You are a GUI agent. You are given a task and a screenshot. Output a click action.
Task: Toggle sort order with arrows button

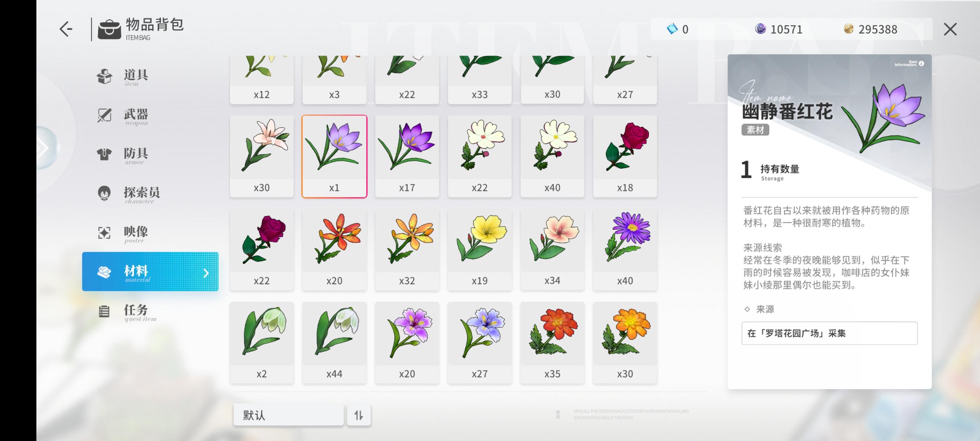(x=359, y=415)
